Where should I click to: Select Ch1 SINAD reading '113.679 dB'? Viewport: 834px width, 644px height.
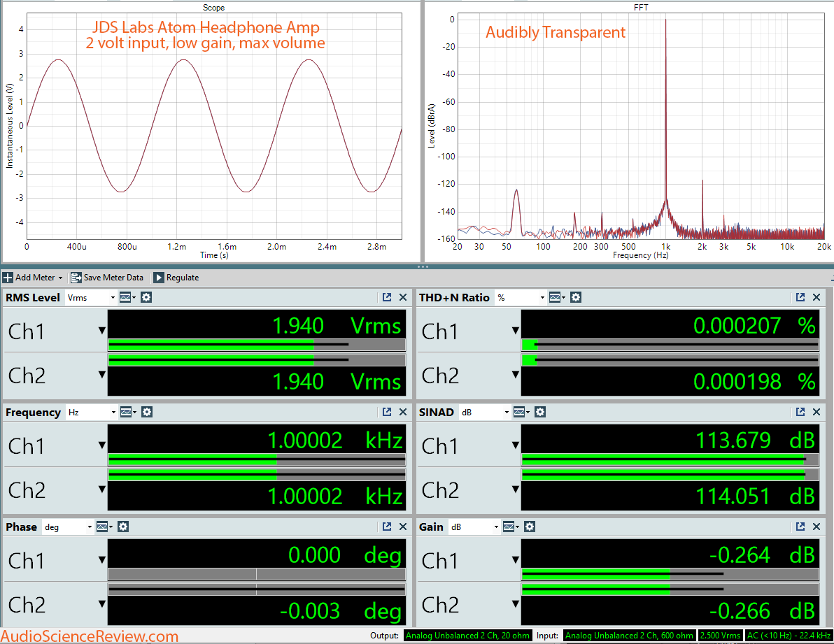point(755,440)
